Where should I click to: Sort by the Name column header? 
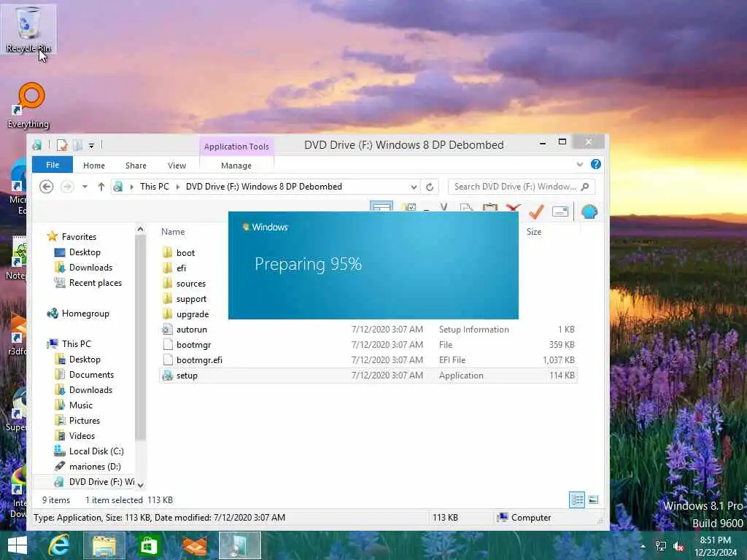tap(173, 232)
